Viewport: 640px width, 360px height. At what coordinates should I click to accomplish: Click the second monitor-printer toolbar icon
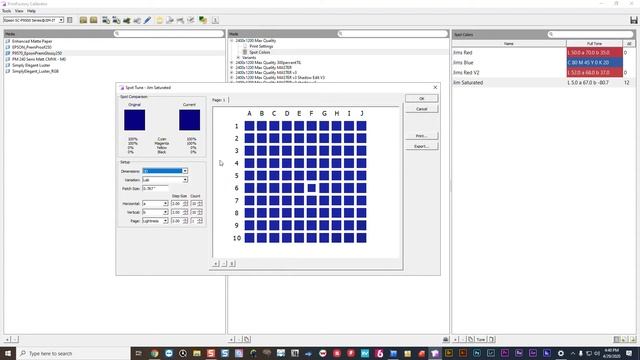pyautogui.click(x=116, y=20)
